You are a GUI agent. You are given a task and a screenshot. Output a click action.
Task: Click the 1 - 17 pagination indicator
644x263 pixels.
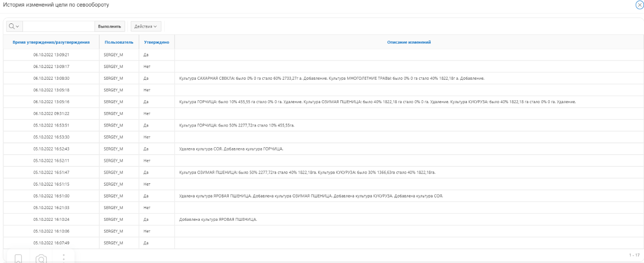[634, 255]
